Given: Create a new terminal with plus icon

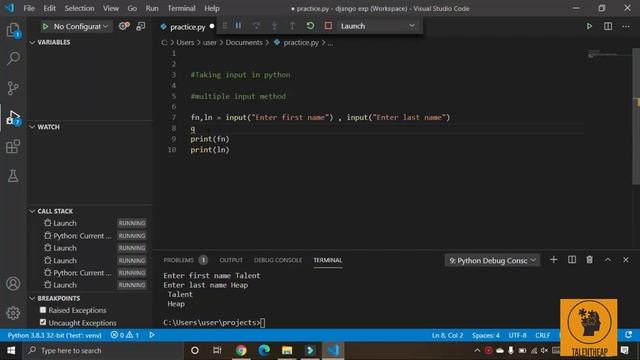Looking at the screenshot, I should point(553,260).
